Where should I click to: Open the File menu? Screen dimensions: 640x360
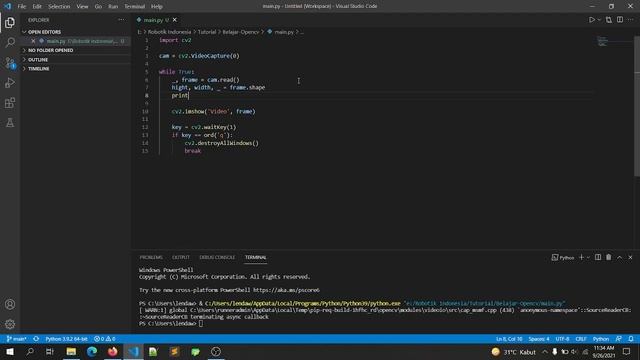coord(22,6)
